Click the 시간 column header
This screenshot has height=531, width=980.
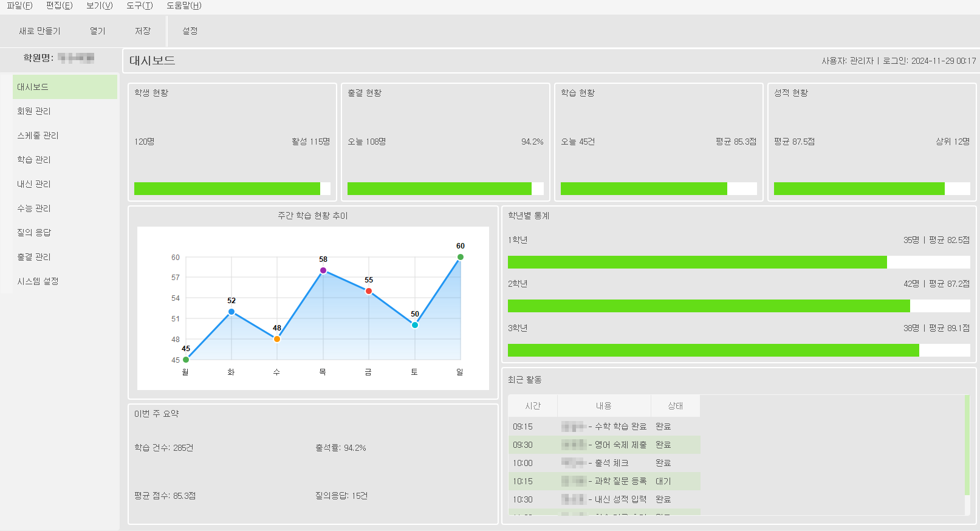click(533, 406)
